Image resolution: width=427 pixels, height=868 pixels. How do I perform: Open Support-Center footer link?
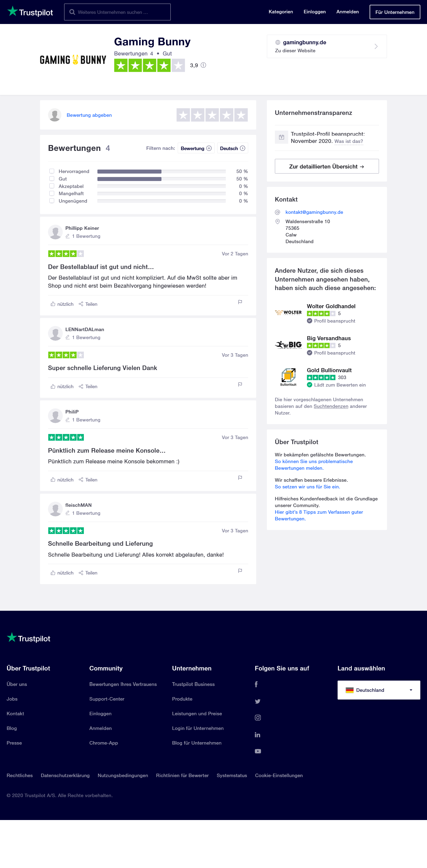click(x=107, y=699)
